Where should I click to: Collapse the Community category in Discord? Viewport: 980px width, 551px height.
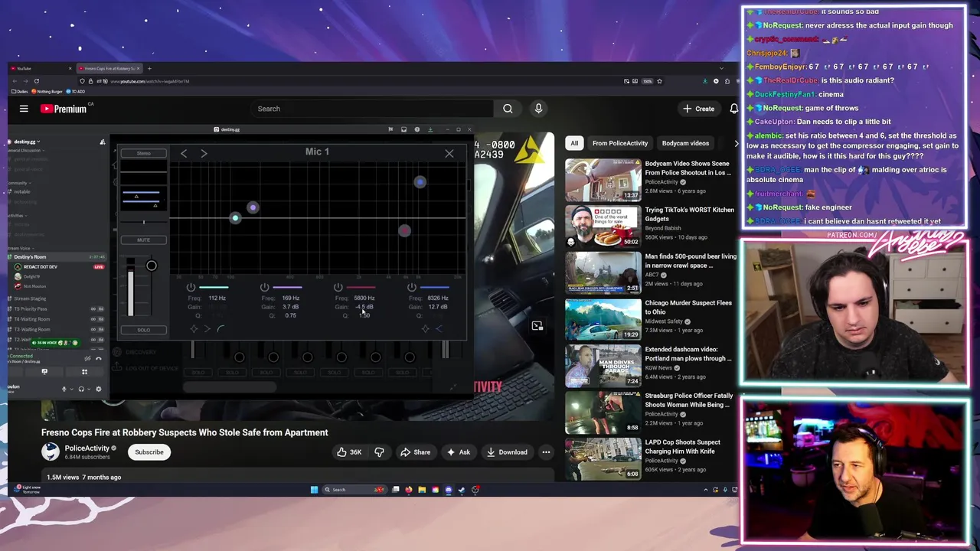click(x=18, y=183)
